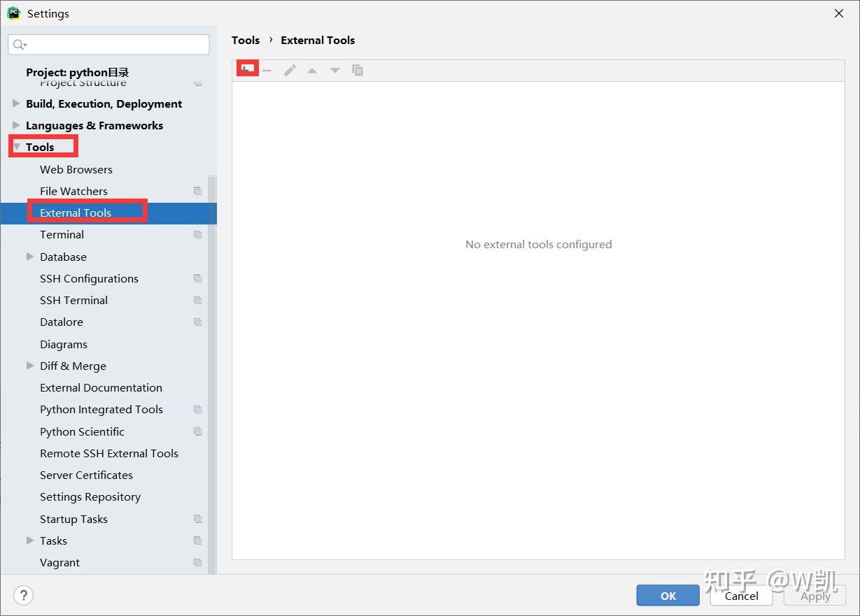Click the Add external tool icon
The image size is (860, 616).
coord(246,68)
